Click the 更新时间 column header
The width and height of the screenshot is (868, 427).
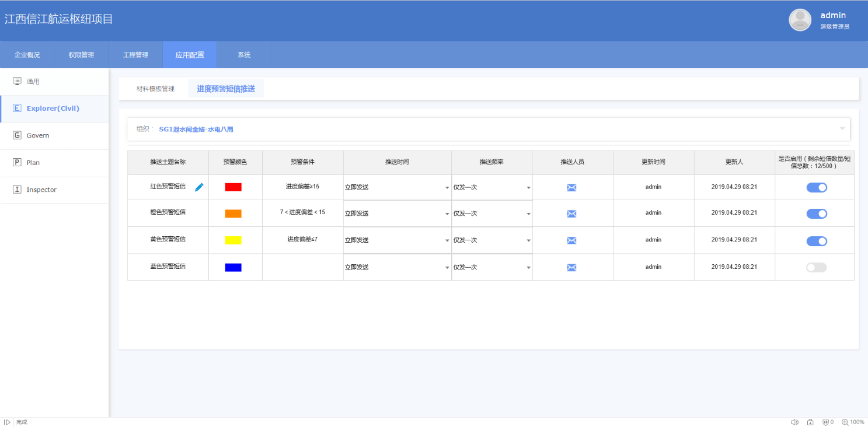click(x=653, y=163)
